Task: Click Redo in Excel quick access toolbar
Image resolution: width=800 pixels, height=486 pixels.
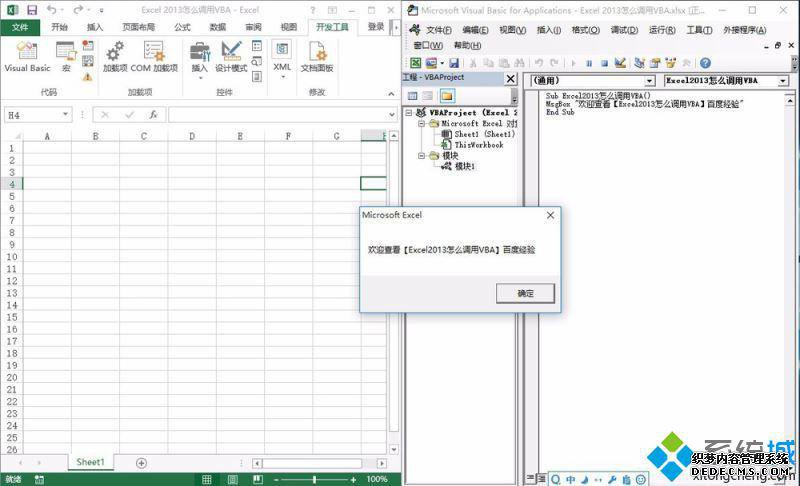Action: (78, 10)
